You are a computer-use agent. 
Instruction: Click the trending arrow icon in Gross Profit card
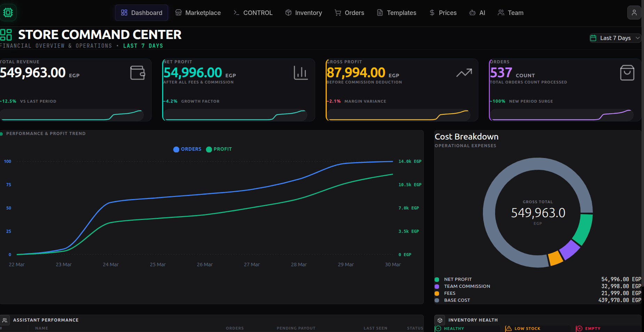tap(464, 73)
